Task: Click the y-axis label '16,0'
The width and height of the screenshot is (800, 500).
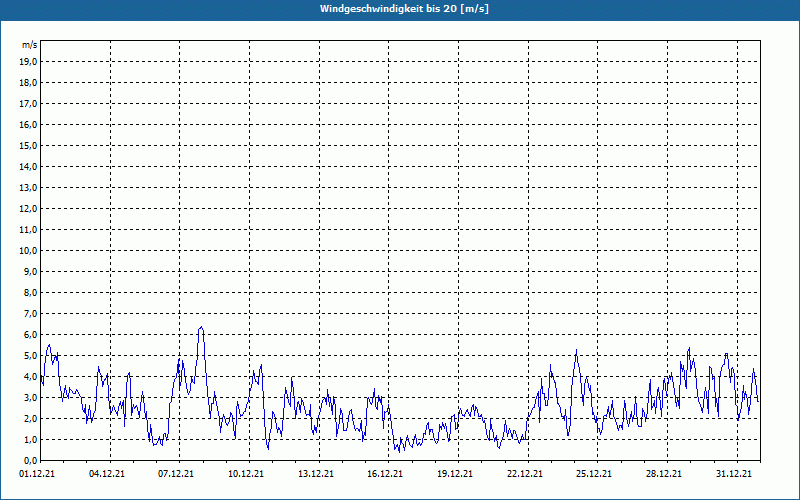Action: [28, 124]
